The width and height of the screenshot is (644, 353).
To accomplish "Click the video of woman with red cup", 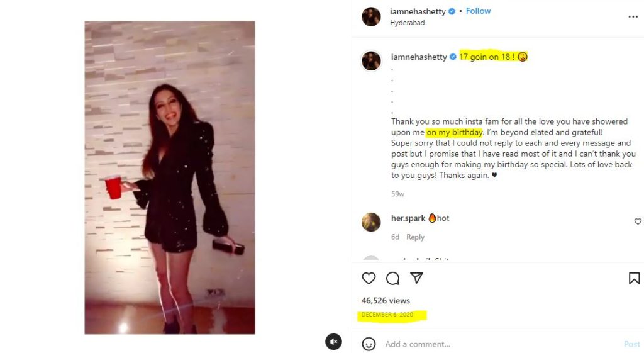I will [170, 177].
